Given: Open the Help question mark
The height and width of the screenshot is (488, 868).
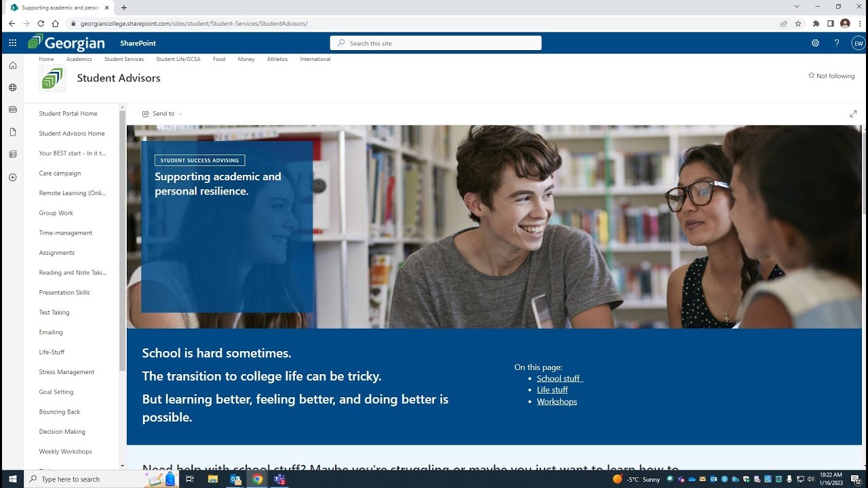Looking at the screenshot, I should 837,43.
